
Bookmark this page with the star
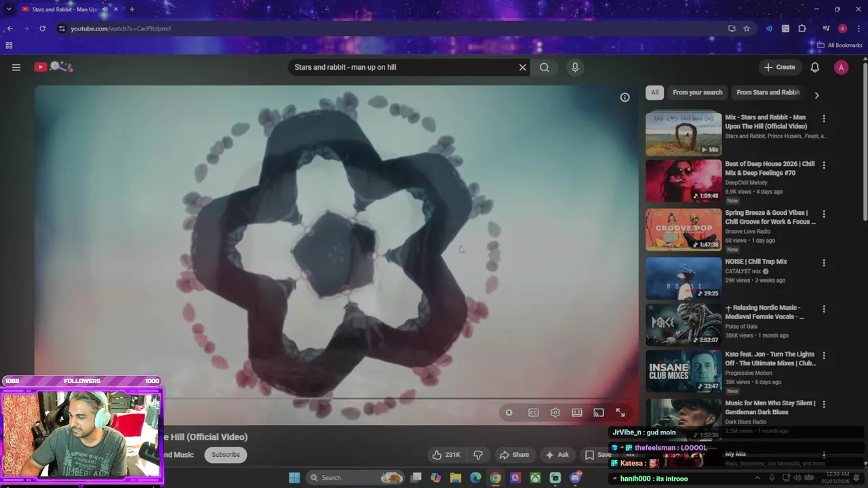tap(747, 28)
